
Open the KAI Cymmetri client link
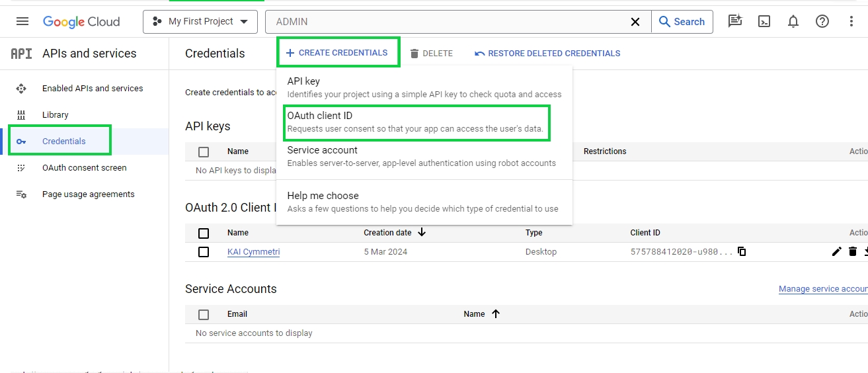point(253,252)
